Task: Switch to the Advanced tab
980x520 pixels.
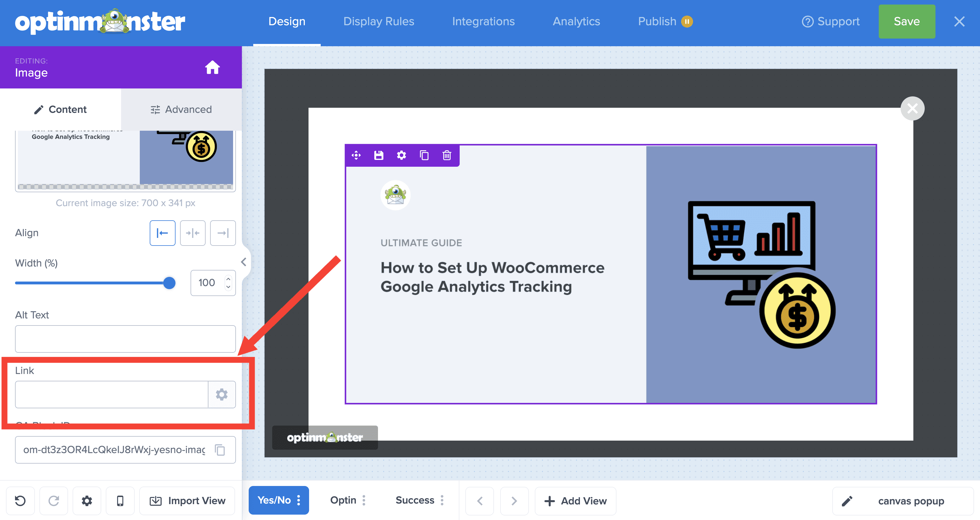Action: point(181,109)
